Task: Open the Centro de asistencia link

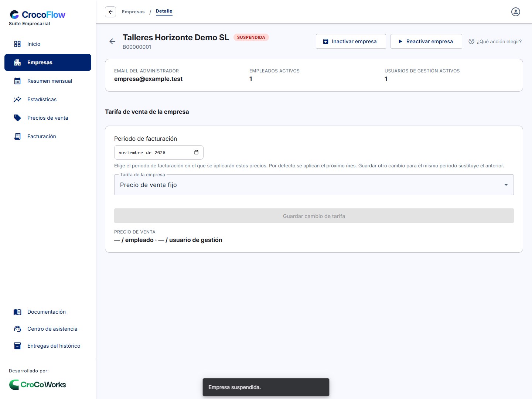Action: click(48, 329)
